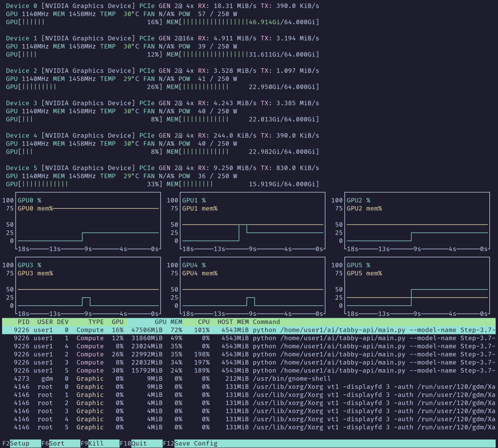Click the "Device 3 [NVIDIA Graphics Device]" header text
The height and width of the screenshot is (448, 498).
71,103
